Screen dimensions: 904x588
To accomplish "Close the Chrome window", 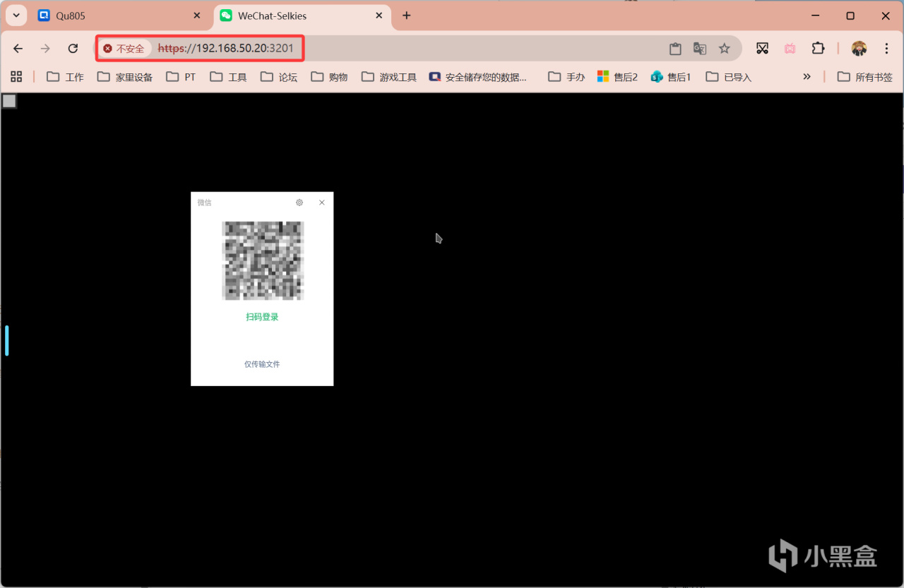I will click(x=884, y=16).
